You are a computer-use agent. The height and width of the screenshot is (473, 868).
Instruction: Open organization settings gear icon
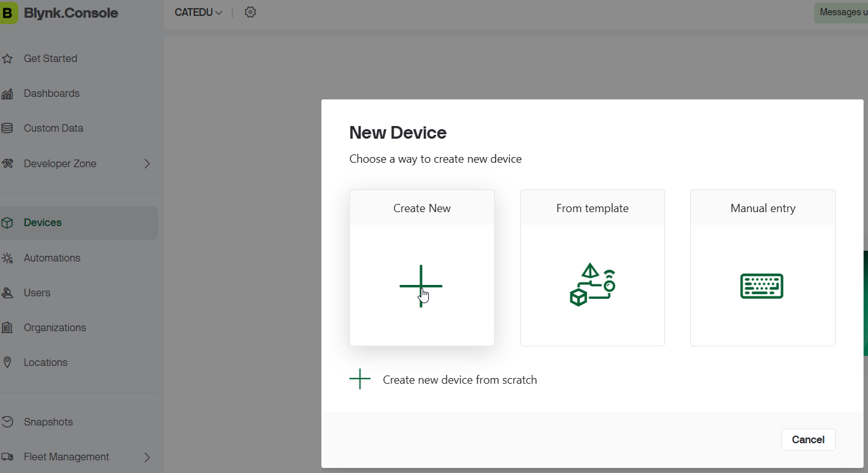click(251, 12)
